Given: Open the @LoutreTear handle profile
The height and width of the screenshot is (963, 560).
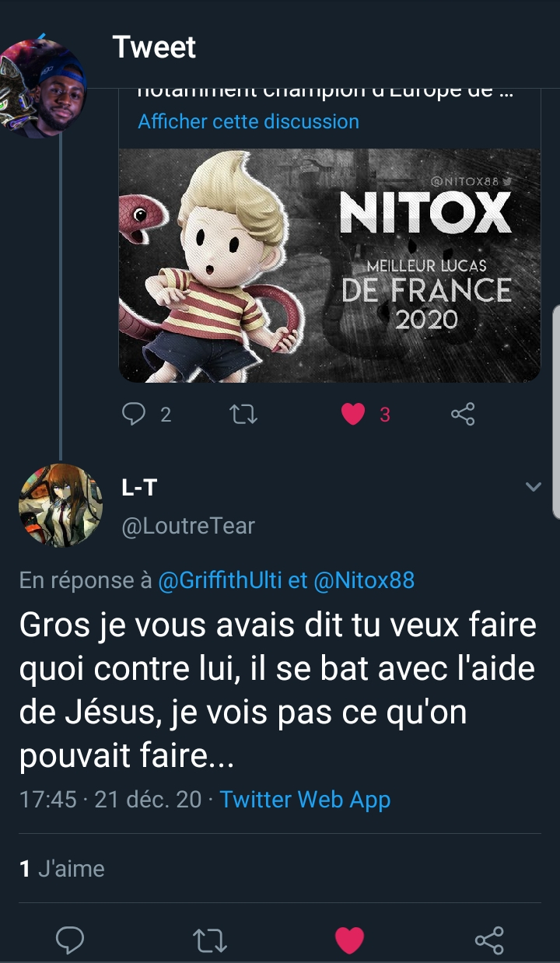Looking at the screenshot, I should coord(188,526).
